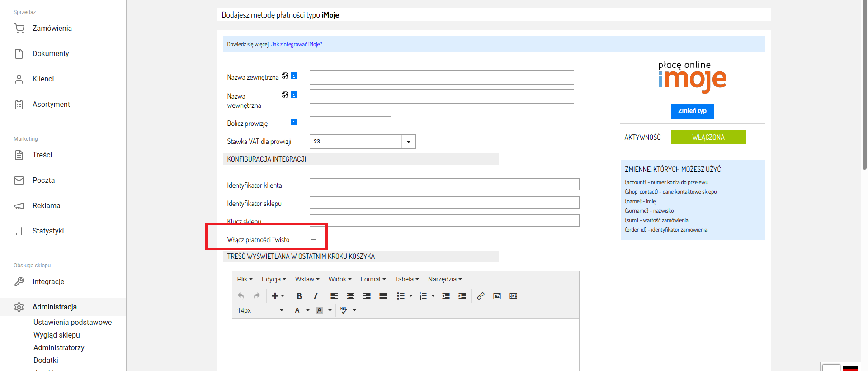The width and height of the screenshot is (868, 371).
Task: Click the redo arrow in the editor toolbar
Action: point(257,296)
